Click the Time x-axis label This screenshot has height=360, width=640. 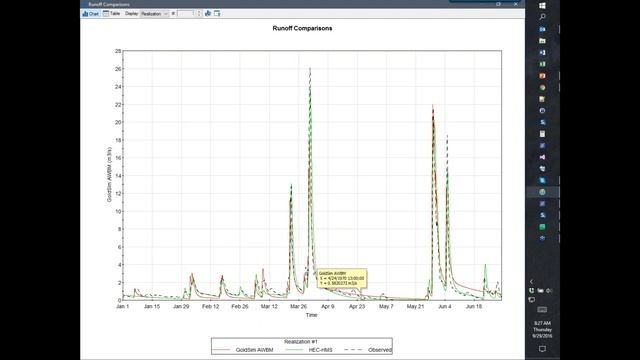[311, 315]
